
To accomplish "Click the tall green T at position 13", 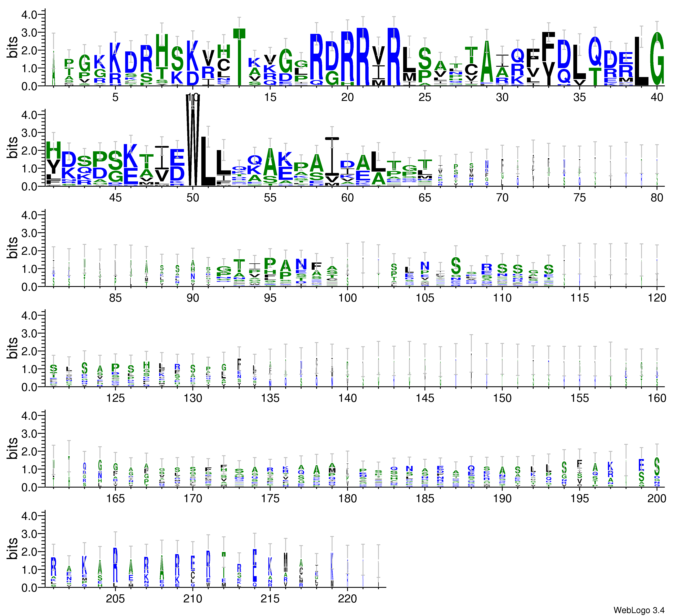I will 239,57.
